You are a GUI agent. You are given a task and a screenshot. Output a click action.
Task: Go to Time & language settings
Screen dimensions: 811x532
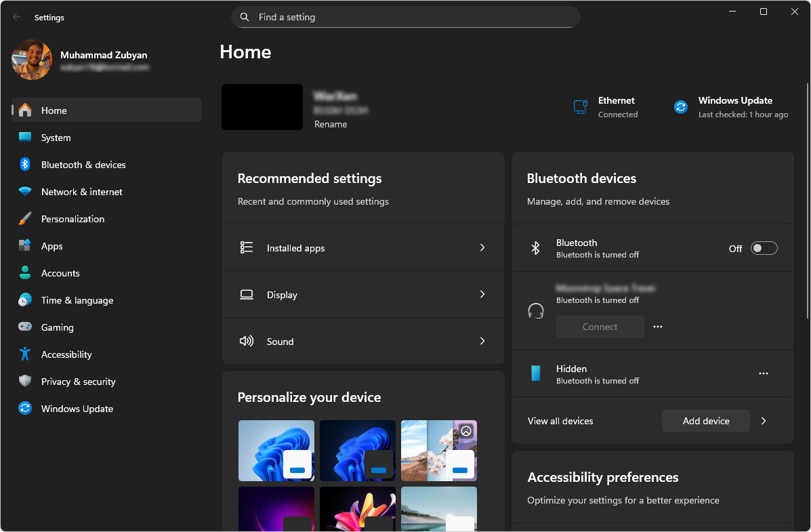point(77,300)
